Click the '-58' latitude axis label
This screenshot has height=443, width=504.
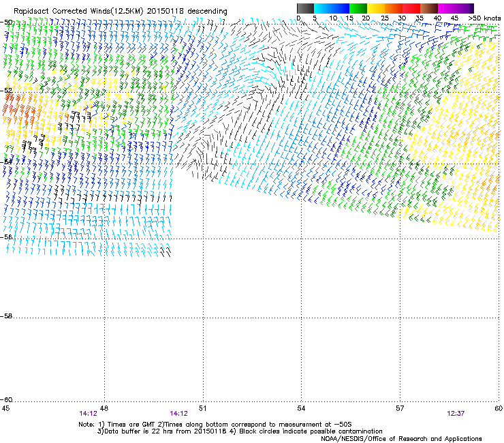[x=7, y=316]
